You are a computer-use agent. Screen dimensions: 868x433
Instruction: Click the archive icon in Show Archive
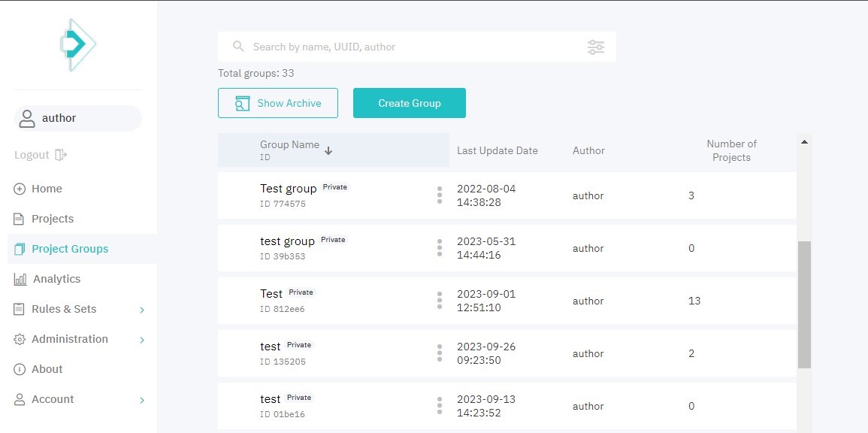click(243, 104)
